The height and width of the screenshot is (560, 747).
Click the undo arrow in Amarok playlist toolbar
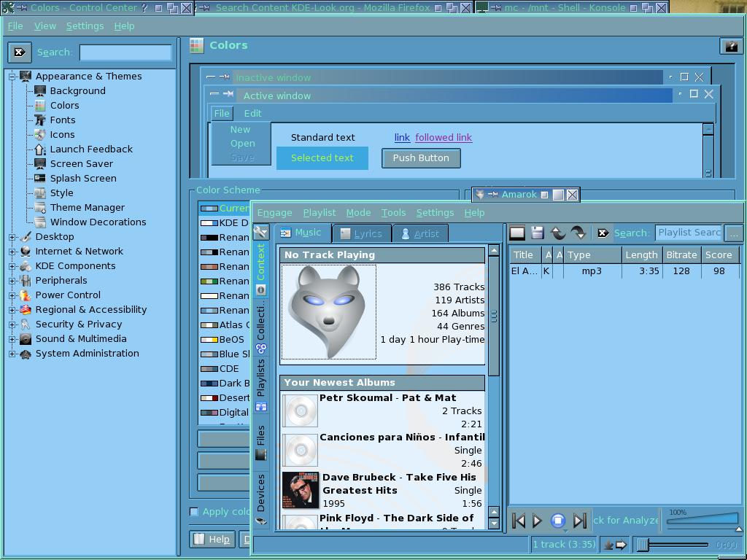tap(558, 233)
